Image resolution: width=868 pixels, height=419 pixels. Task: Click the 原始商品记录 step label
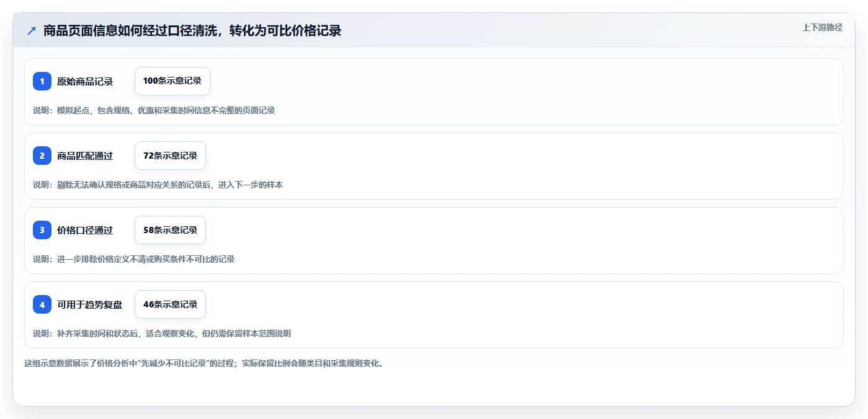pyautogui.click(x=85, y=81)
